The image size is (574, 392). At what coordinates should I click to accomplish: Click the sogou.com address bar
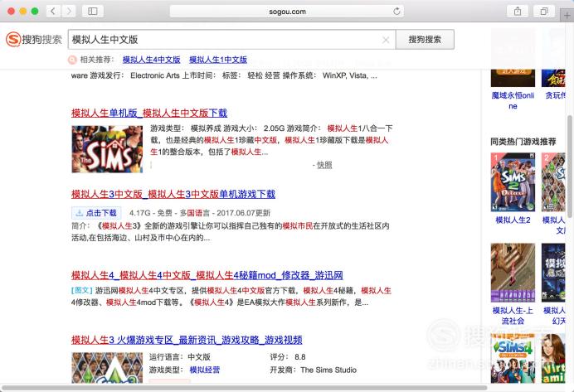point(287,12)
